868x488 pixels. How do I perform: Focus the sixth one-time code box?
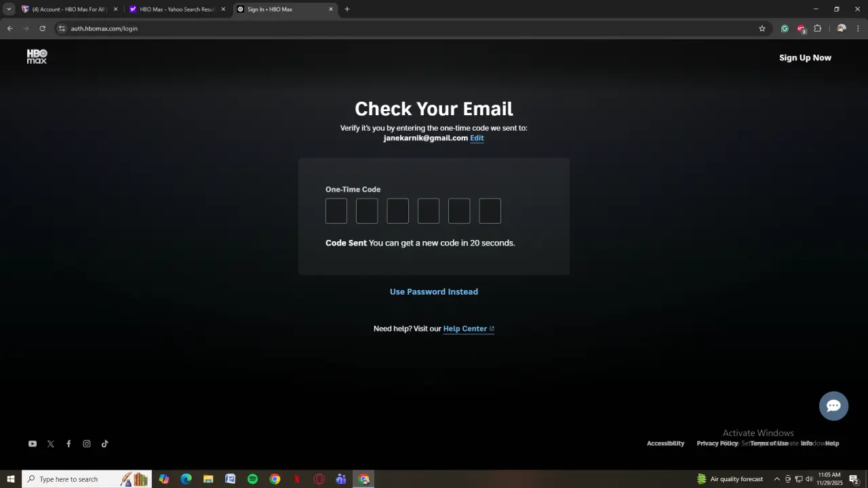pos(490,211)
